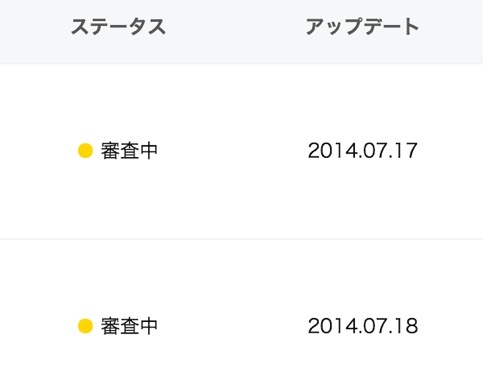Viewport: 483px width, 372px height.
Task: Sort by the ステータス column header
Action: coord(118,27)
